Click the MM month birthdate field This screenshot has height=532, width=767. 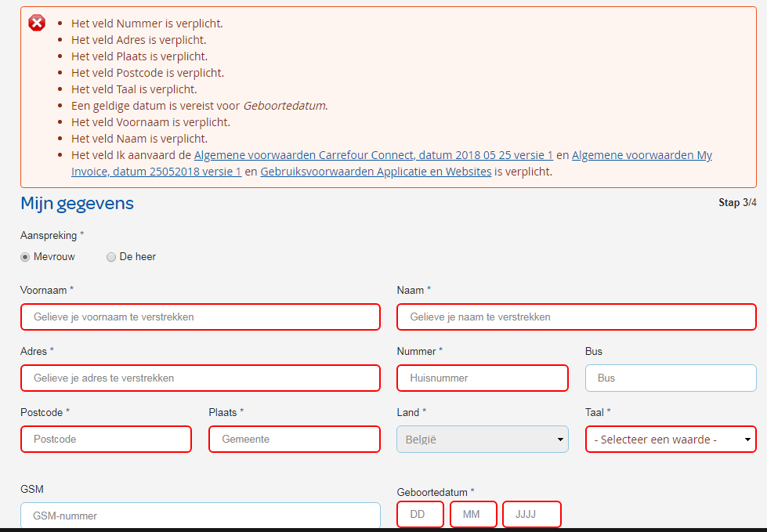point(473,515)
